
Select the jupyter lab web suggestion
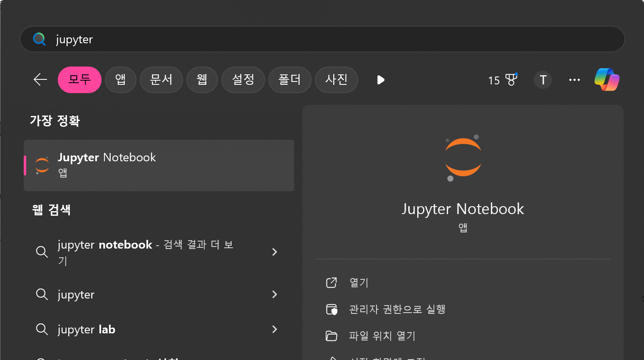pos(159,329)
